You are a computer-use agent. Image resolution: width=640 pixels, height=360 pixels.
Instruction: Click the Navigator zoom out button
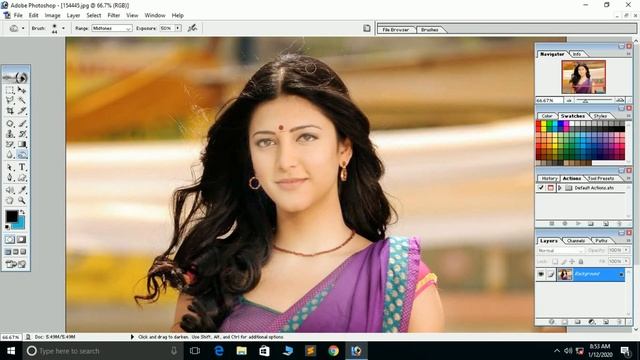click(569, 100)
